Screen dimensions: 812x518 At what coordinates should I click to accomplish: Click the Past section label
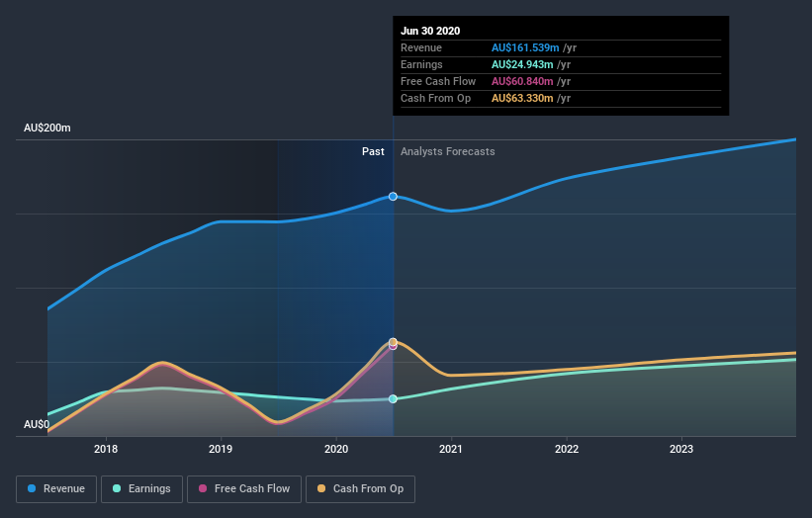click(373, 151)
